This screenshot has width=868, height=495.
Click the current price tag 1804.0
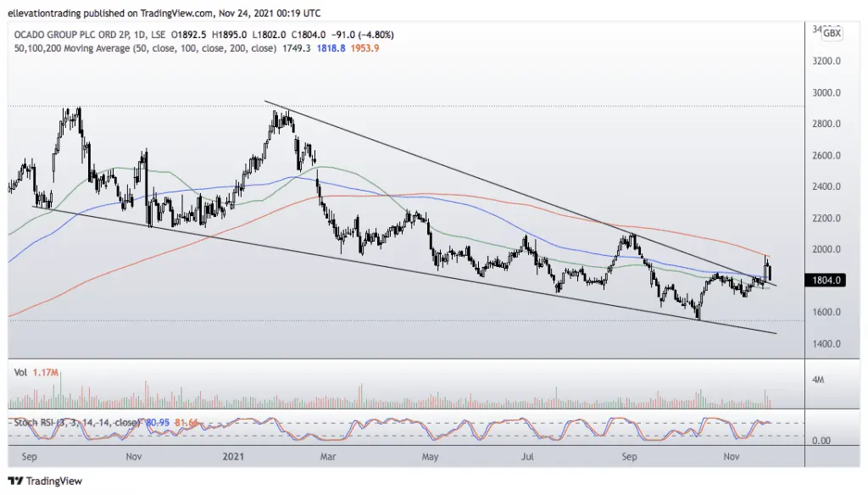pos(825,281)
